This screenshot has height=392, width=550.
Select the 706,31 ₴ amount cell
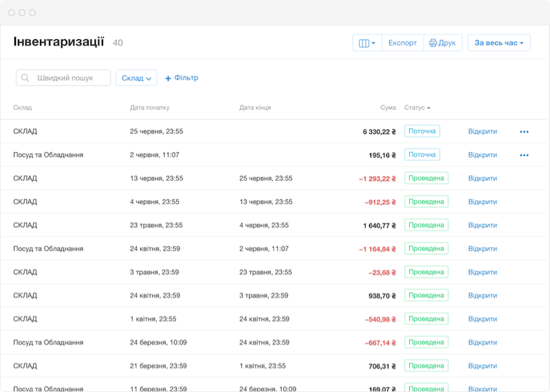pyautogui.click(x=382, y=367)
